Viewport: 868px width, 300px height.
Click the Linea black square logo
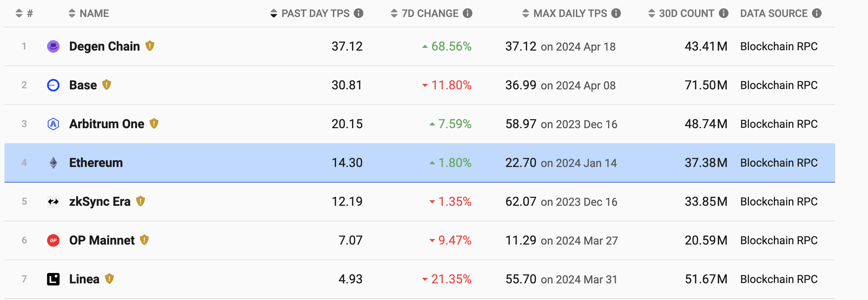(53, 279)
